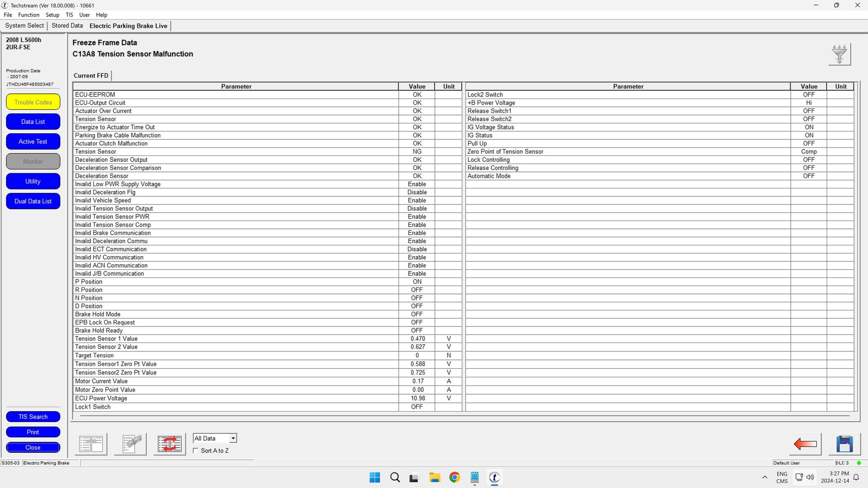Select Tension Sensor 1 Value row
This screenshot has height=488, width=868.
tap(267, 339)
